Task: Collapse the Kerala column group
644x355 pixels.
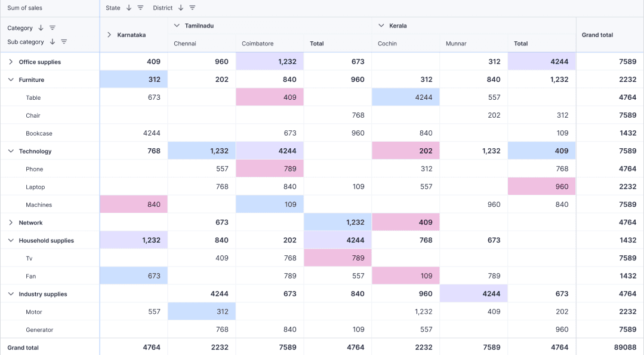Action: (x=381, y=26)
